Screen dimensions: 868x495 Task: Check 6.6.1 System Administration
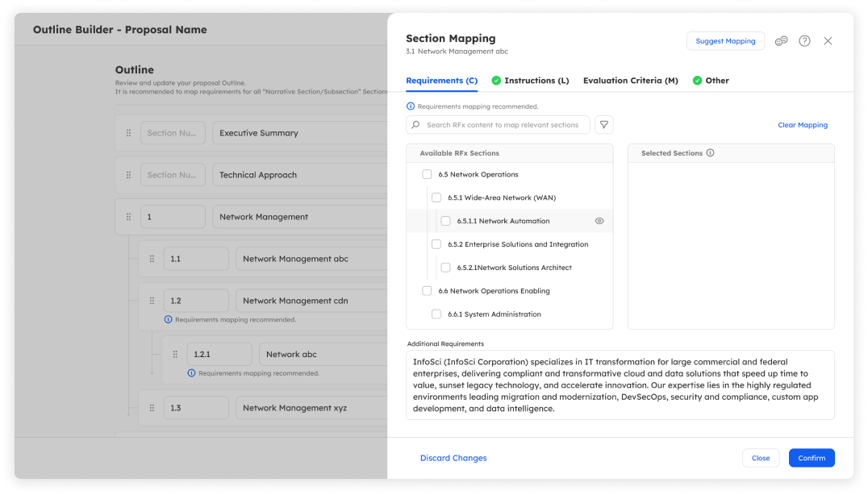(x=436, y=314)
